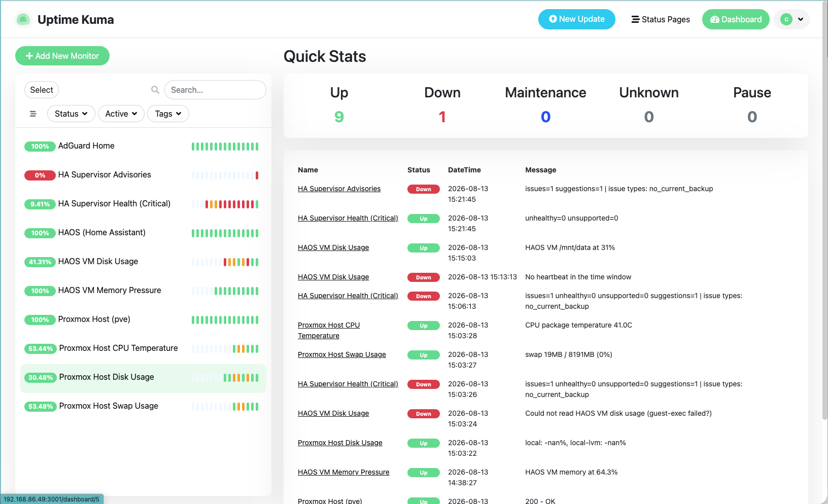Viewport: 828px width, 504px height.
Task: Open HAOS VM Memory Pressure sidebar monitor
Action: coord(143,291)
